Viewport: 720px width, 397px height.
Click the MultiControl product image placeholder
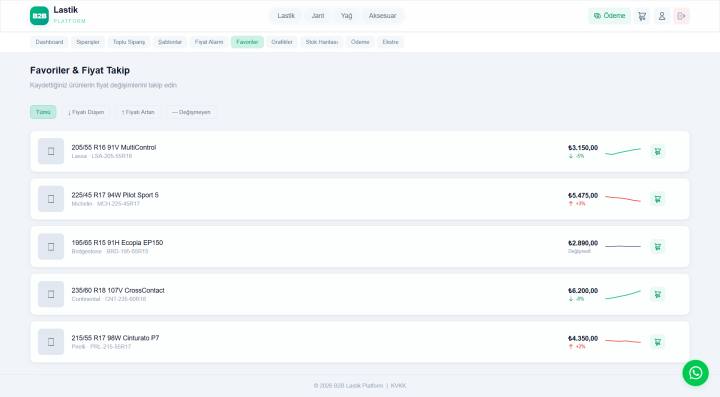[x=51, y=151]
